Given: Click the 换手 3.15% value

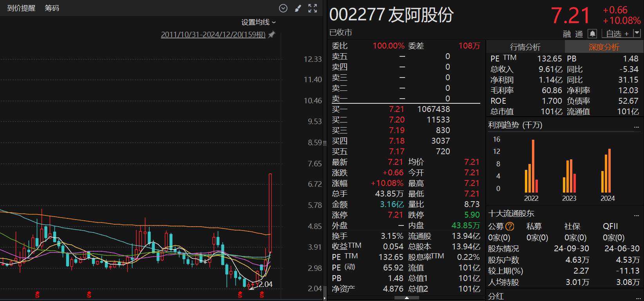Looking at the screenshot, I should point(392,236).
